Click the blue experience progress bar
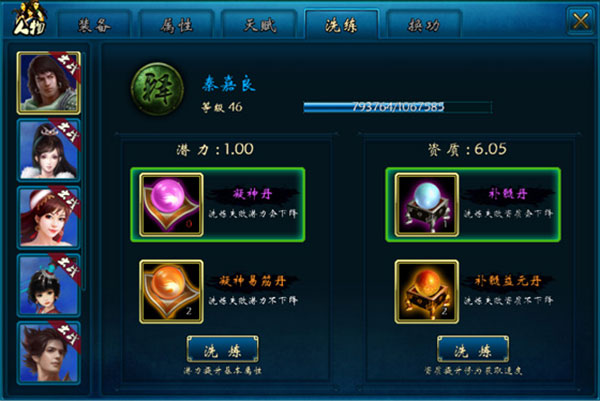The height and width of the screenshot is (401, 600). pos(398,107)
